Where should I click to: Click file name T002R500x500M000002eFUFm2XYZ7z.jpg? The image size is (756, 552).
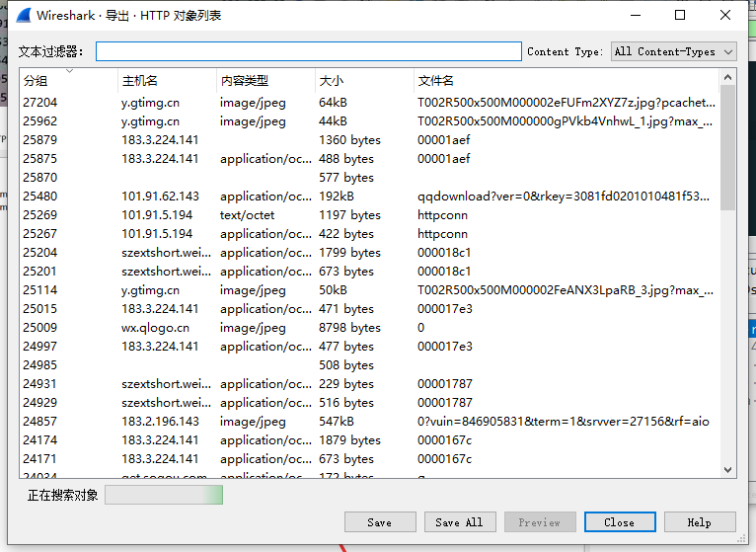click(567, 103)
